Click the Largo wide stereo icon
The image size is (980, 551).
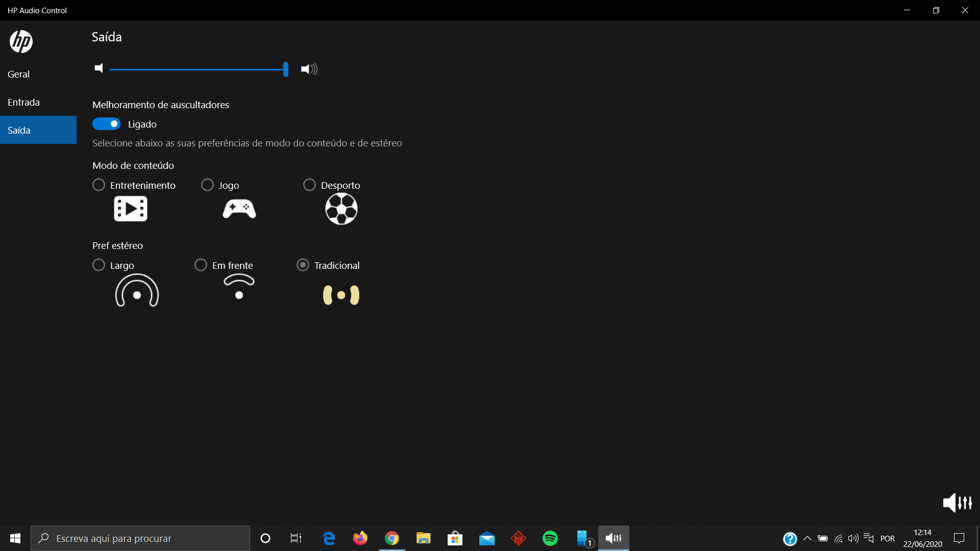(137, 290)
